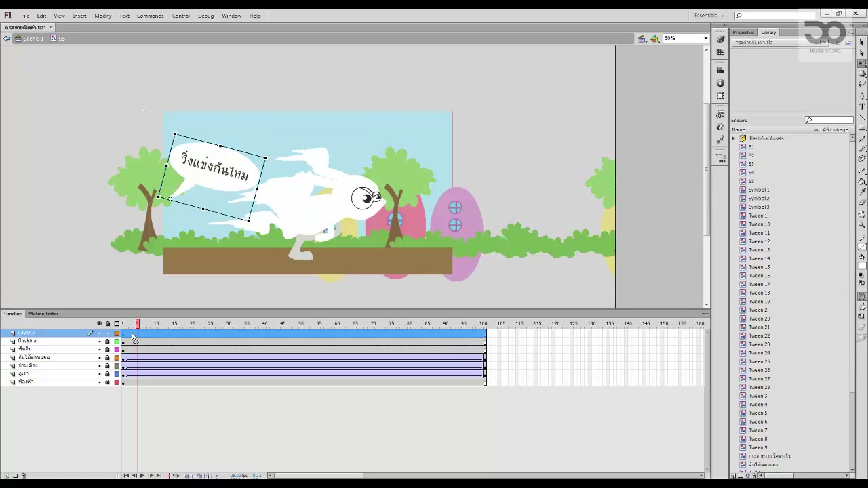This screenshot has width=868, height=488.
Task: Activate the Zoom magnifier tool
Action: click(862, 224)
